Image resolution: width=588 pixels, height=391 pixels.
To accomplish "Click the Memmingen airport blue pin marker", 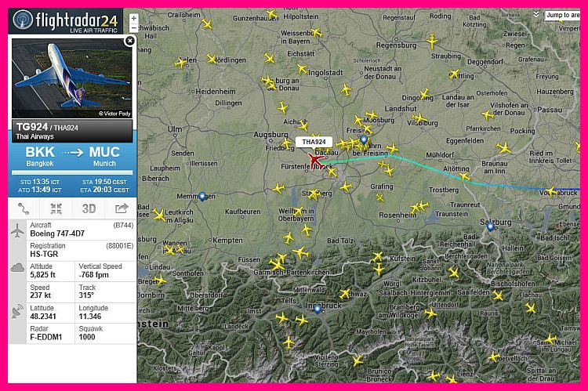I will tap(202, 196).
